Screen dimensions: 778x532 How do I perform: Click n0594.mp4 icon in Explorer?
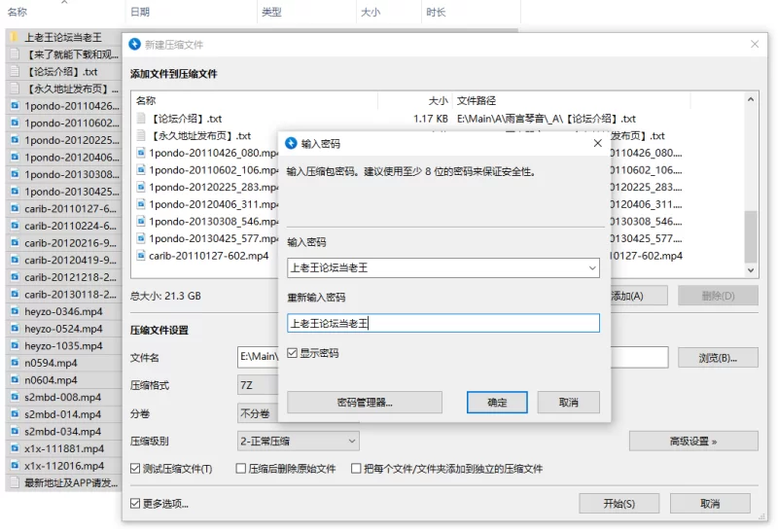15,363
